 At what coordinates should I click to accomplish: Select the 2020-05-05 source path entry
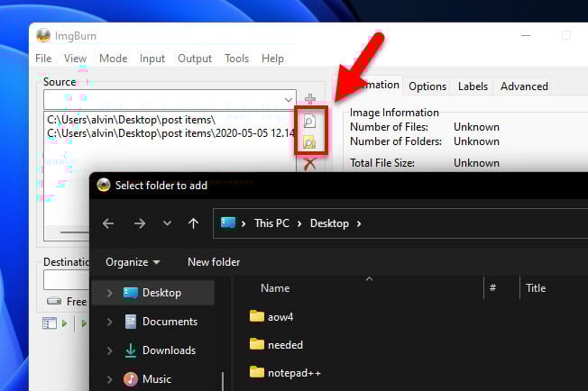click(x=171, y=133)
